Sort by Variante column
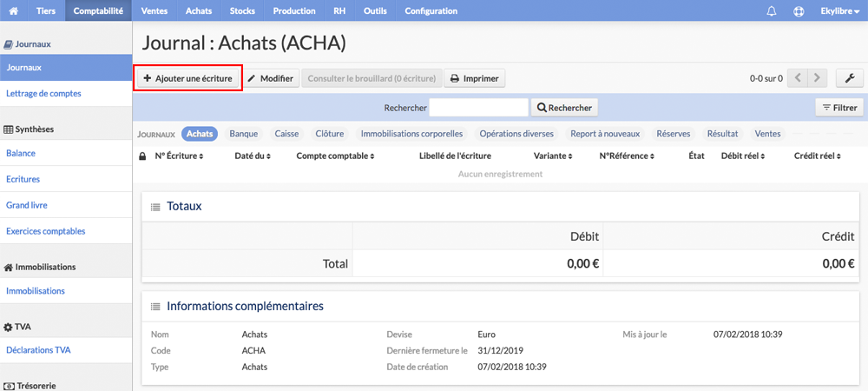The image size is (868, 391). [x=552, y=156]
